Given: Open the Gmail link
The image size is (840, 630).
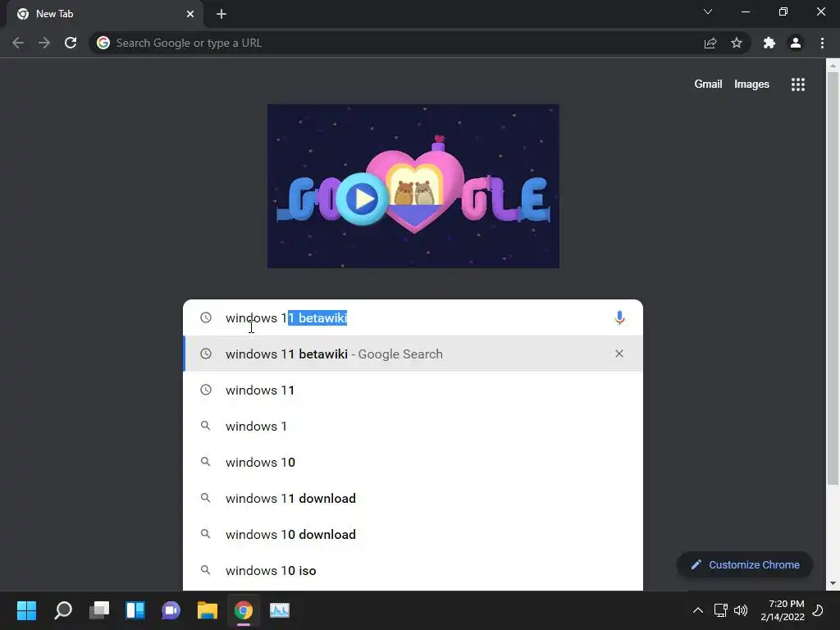Looking at the screenshot, I should coord(708,84).
